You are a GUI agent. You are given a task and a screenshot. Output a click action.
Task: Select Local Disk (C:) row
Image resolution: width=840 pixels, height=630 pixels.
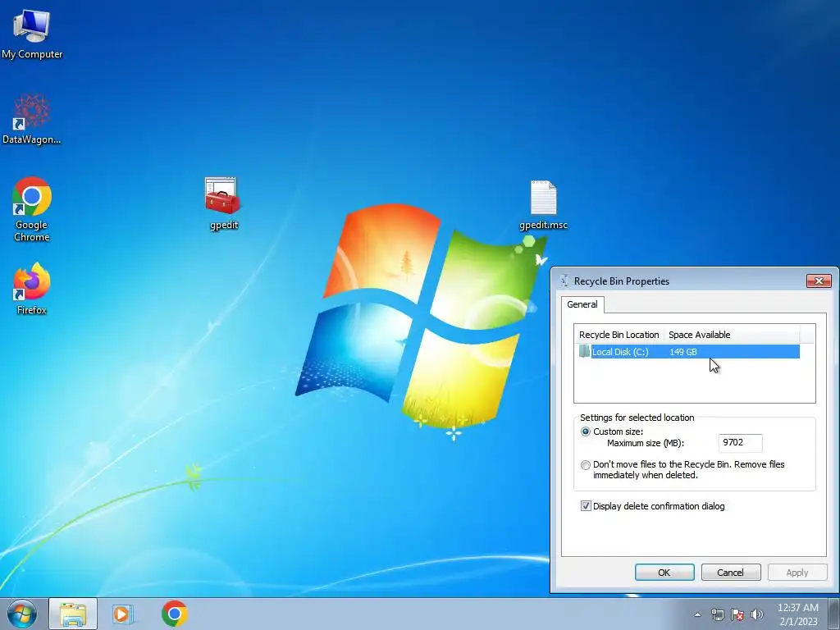click(x=689, y=352)
